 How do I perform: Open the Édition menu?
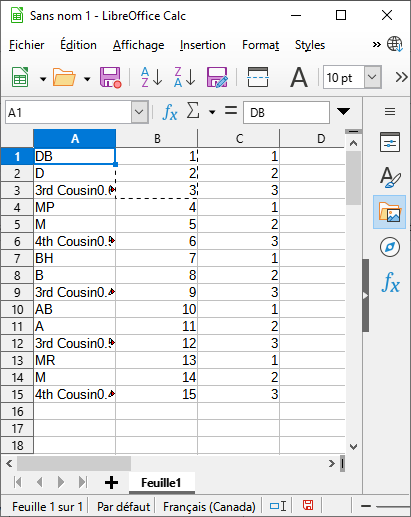(78, 45)
